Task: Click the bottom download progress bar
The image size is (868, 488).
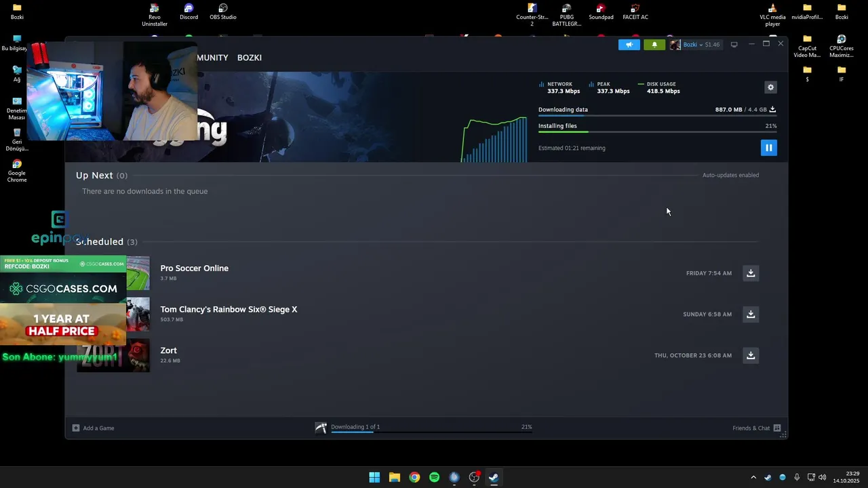Action: 431,432
